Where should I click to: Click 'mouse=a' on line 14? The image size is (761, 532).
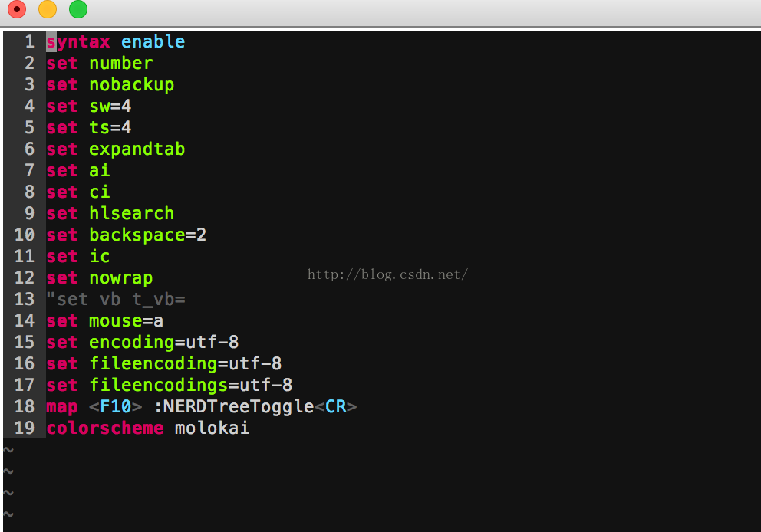(126, 320)
